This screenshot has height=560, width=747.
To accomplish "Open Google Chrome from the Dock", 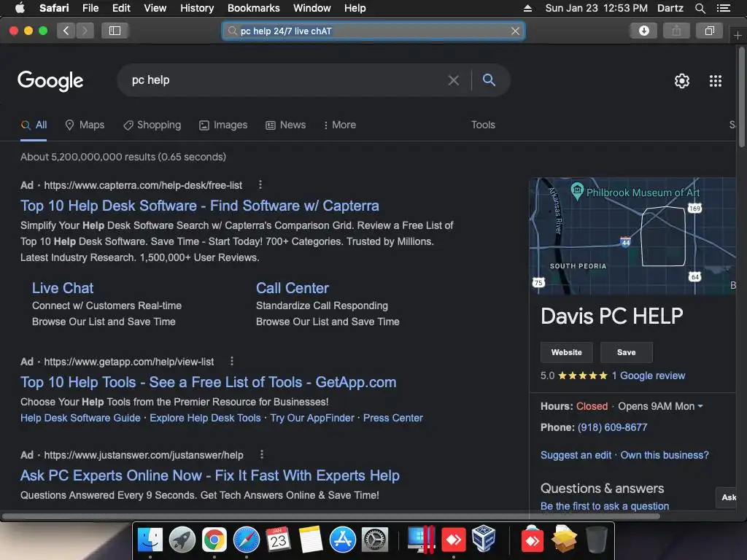I will point(214,540).
